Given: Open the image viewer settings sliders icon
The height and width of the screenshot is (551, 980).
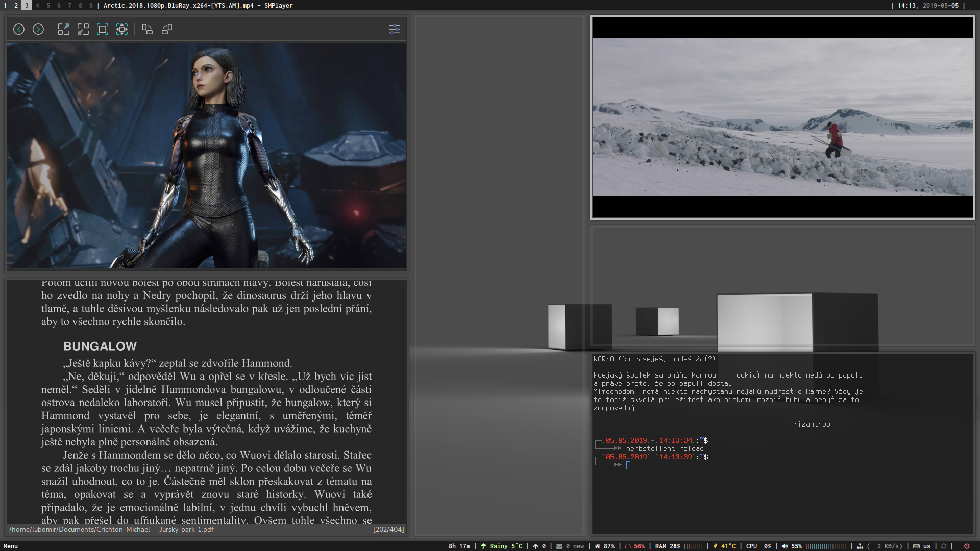Looking at the screenshot, I should (x=394, y=29).
